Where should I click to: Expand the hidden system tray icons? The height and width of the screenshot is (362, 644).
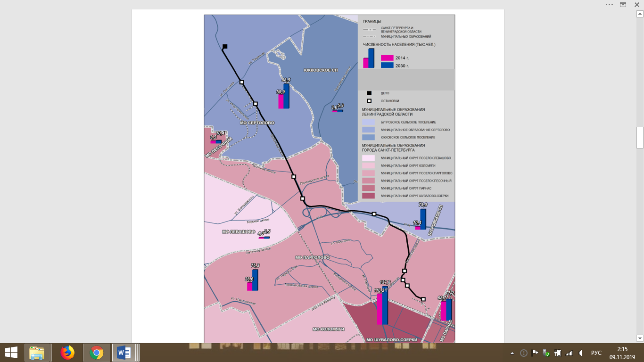point(512,353)
